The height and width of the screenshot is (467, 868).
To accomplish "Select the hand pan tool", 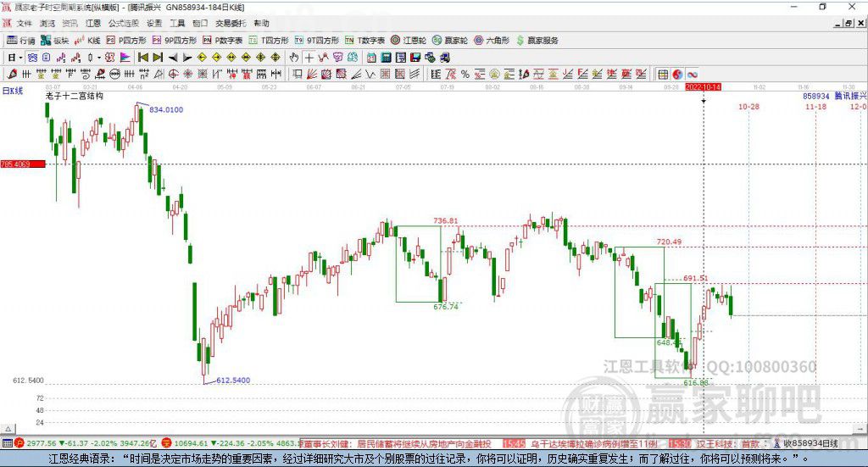I will click(x=294, y=58).
